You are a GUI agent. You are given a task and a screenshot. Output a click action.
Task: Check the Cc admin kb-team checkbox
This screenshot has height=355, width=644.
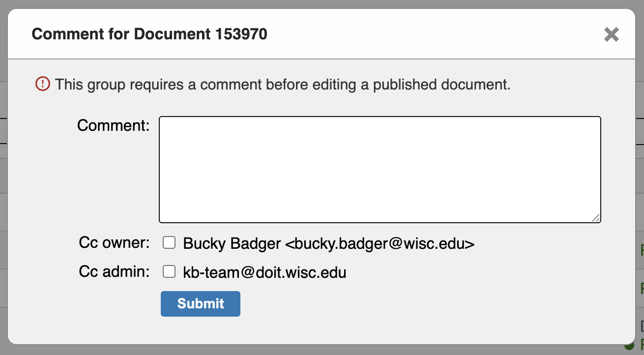coord(169,271)
